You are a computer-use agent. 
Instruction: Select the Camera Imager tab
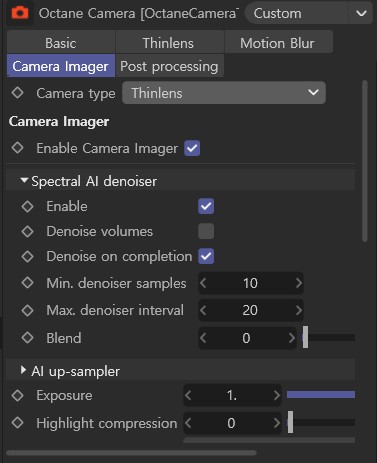pyautogui.click(x=61, y=66)
